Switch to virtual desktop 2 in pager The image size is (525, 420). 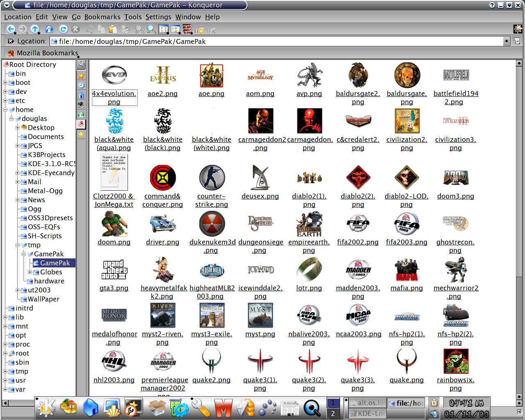(333, 413)
